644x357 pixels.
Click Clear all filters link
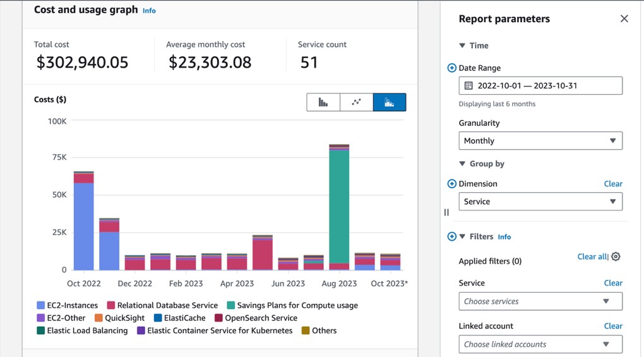click(x=592, y=257)
